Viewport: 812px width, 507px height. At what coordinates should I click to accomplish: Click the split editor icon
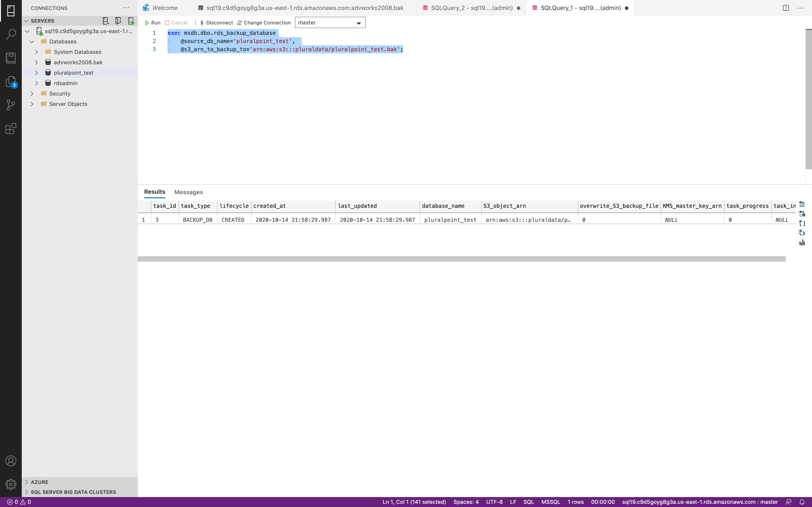click(x=786, y=8)
